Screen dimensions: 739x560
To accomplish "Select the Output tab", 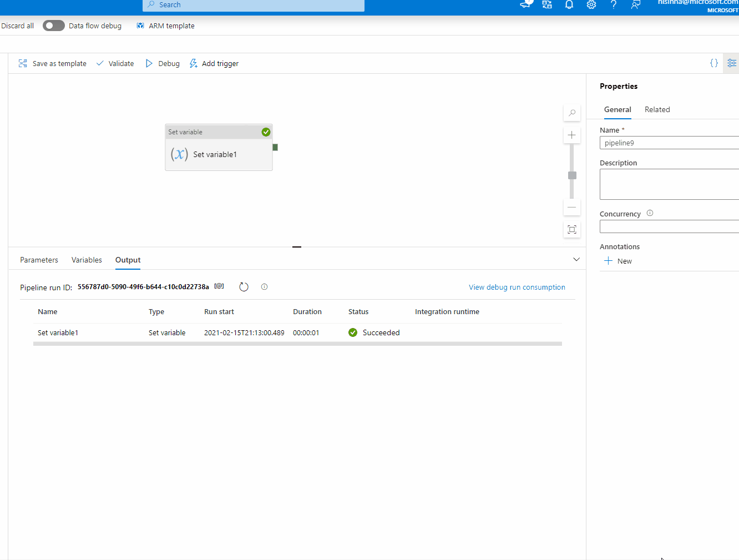I will [x=128, y=260].
